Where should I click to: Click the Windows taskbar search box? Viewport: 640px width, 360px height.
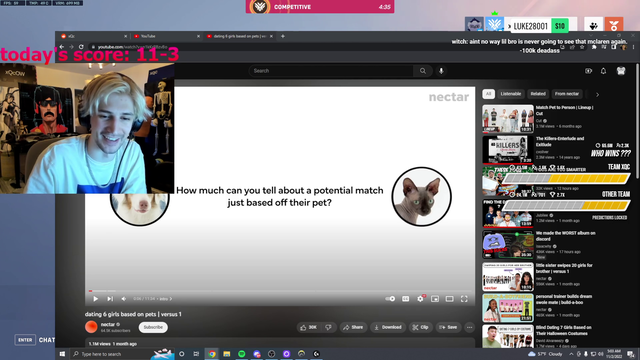[122, 354]
